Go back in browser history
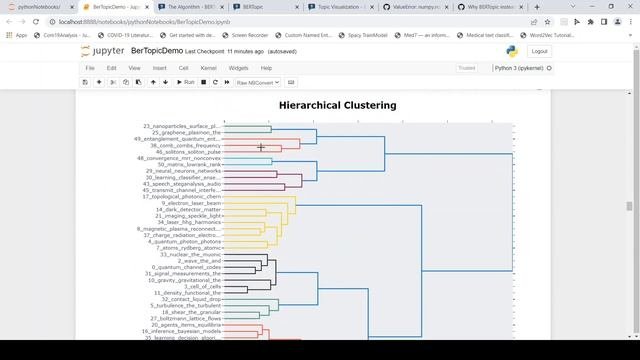Screen dimensions: 640x360 [9, 22]
